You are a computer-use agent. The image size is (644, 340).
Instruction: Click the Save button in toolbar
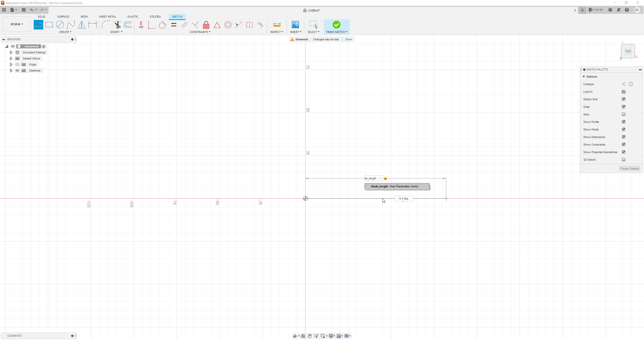[23, 9]
